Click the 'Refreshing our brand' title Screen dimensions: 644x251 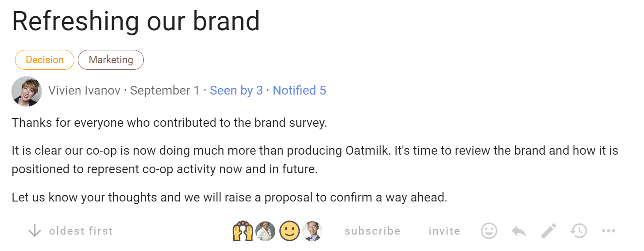click(135, 21)
